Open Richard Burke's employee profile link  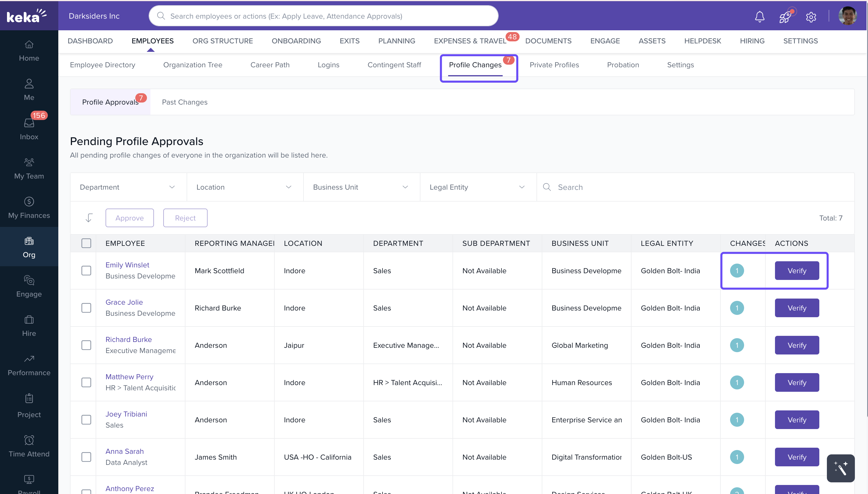(128, 339)
